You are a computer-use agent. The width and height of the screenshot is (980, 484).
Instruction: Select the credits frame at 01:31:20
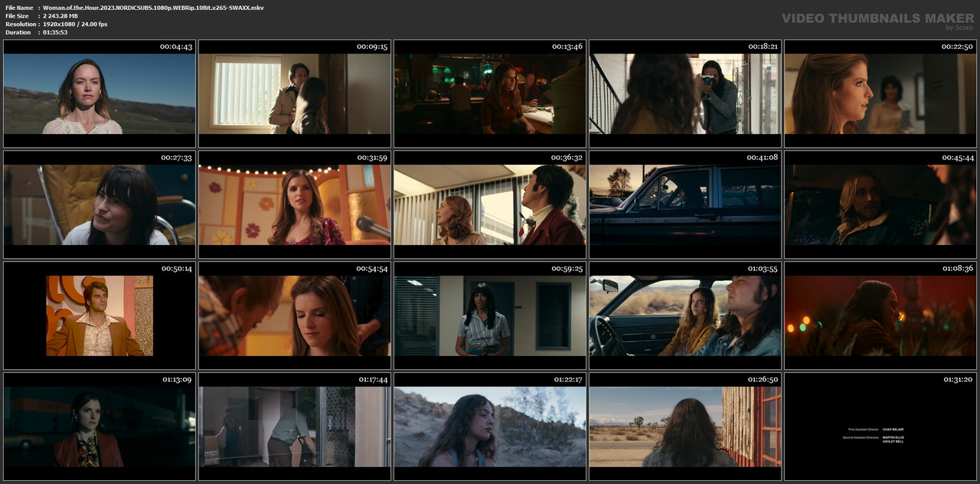(x=880, y=427)
